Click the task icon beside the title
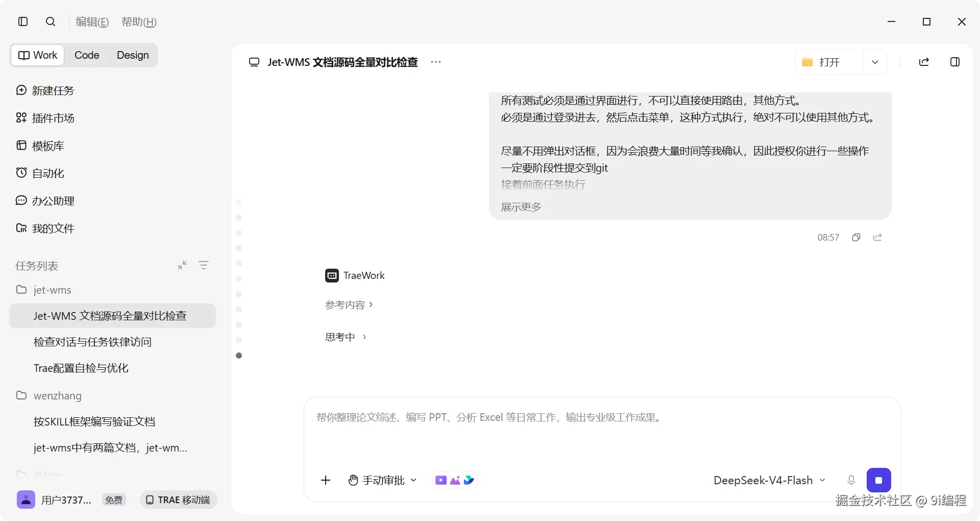Screen dimensions: 980x521 pyautogui.click(x=254, y=62)
